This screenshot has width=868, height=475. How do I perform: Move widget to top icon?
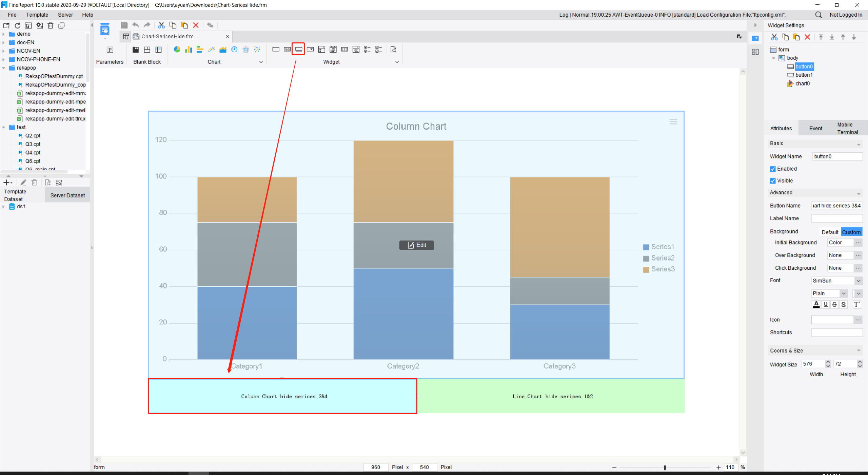tap(821, 37)
